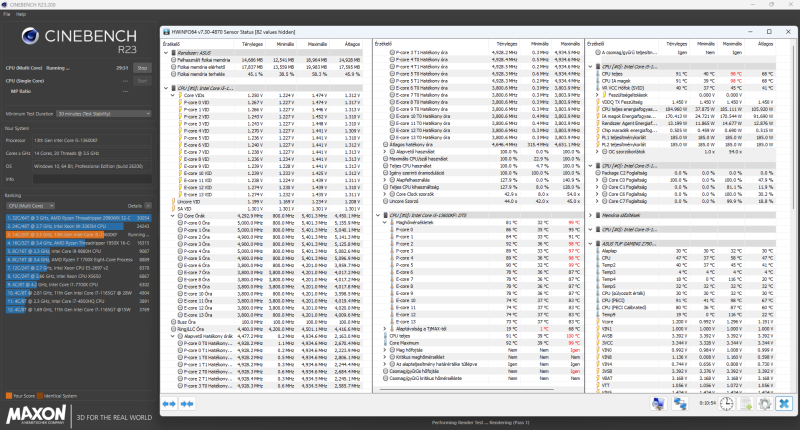The image size is (800, 430).
Task: Click the Processor field showing i5-13600KF
Action: point(92,140)
